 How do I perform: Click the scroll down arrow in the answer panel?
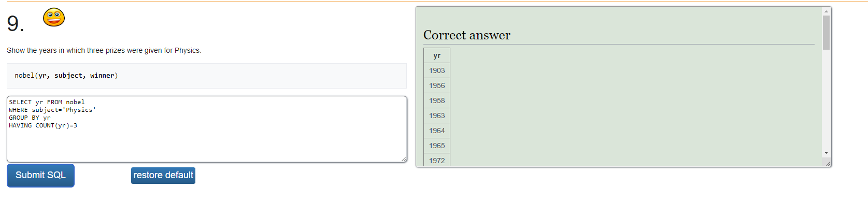pos(827,153)
